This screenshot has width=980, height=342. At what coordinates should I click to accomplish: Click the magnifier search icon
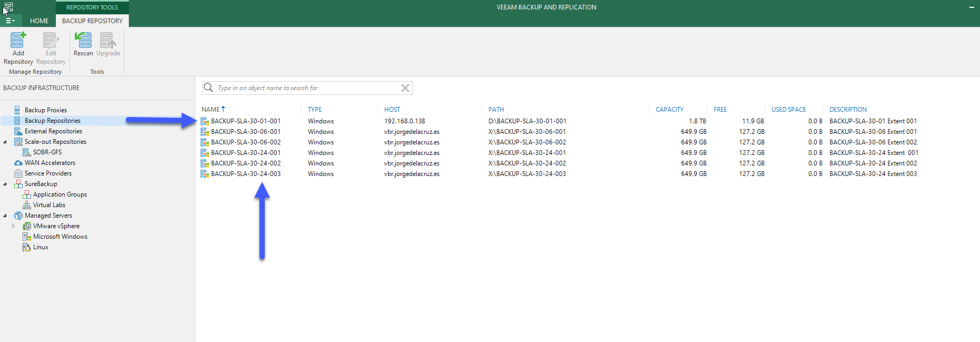point(208,87)
